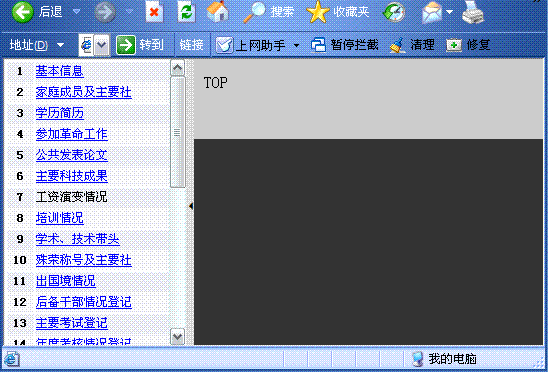Open the Mail envelope icon

432,12
